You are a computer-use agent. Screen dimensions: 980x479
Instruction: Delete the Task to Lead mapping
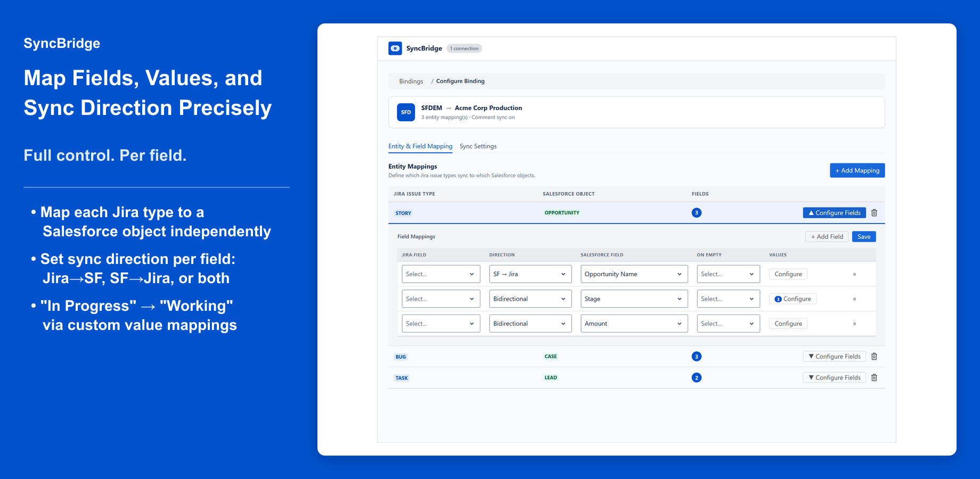click(x=874, y=378)
